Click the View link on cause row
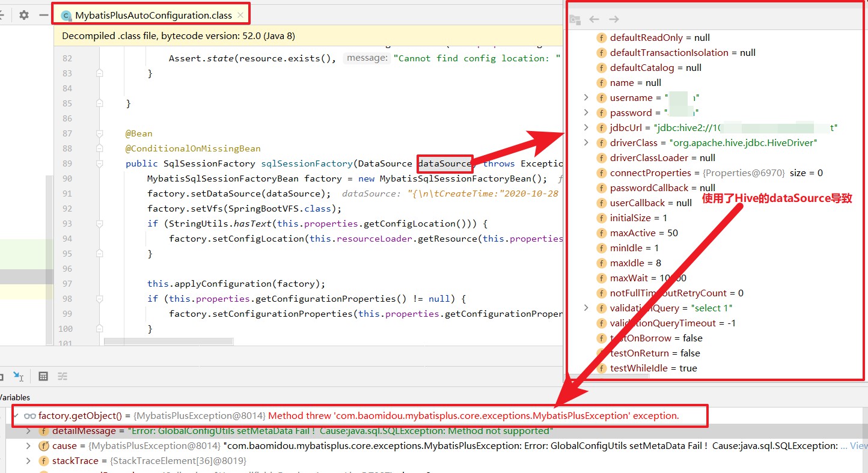This screenshot has width=868, height=473. tap(859, 446)
